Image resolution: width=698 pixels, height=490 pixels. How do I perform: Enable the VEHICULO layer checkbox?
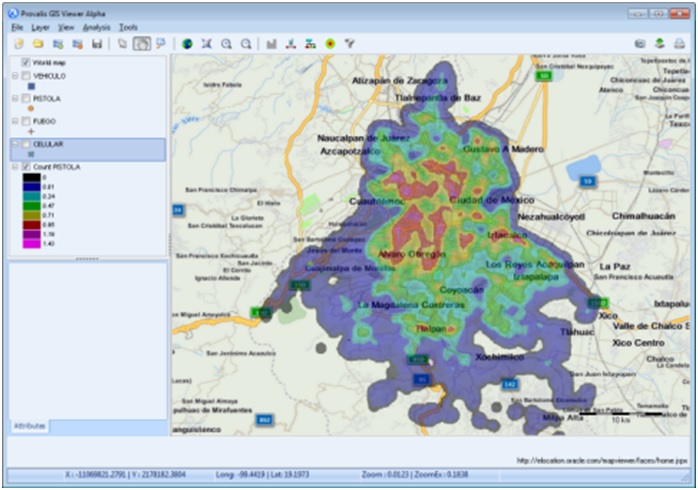(25, 76)
